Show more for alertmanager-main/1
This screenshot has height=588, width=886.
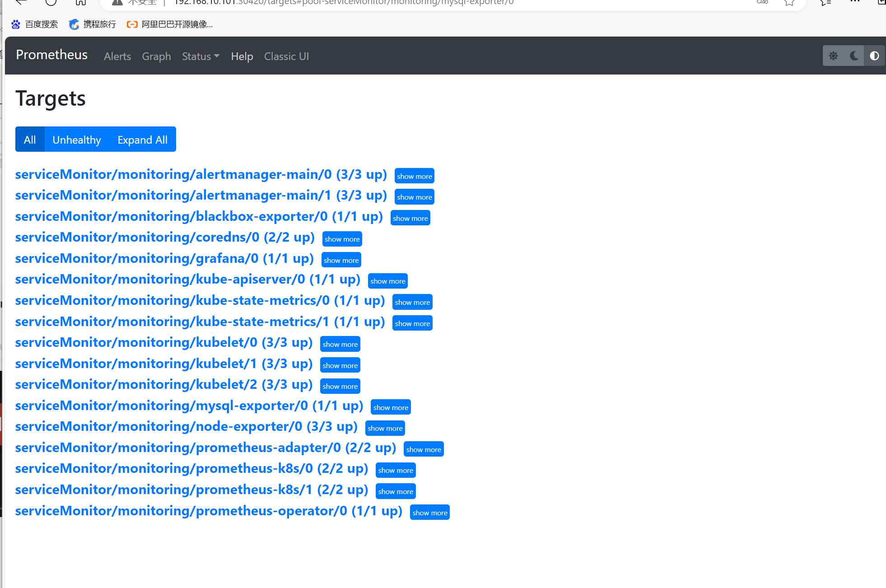[x=415, y=197]
